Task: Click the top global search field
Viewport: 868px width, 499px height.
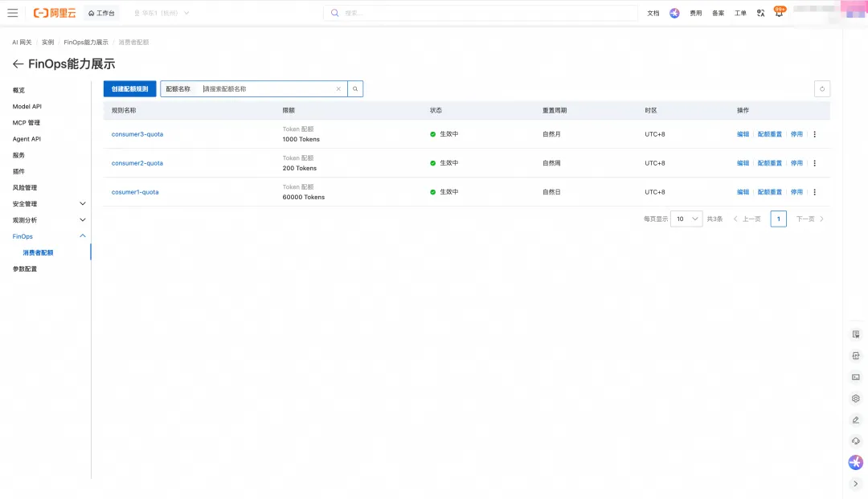Action: click(x=481, y=13)
